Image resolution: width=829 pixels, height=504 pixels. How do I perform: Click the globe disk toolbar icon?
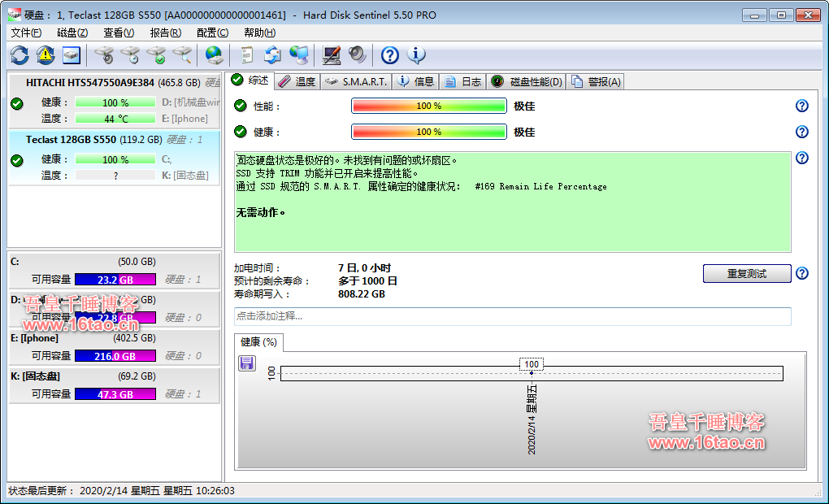coord(214,55)
